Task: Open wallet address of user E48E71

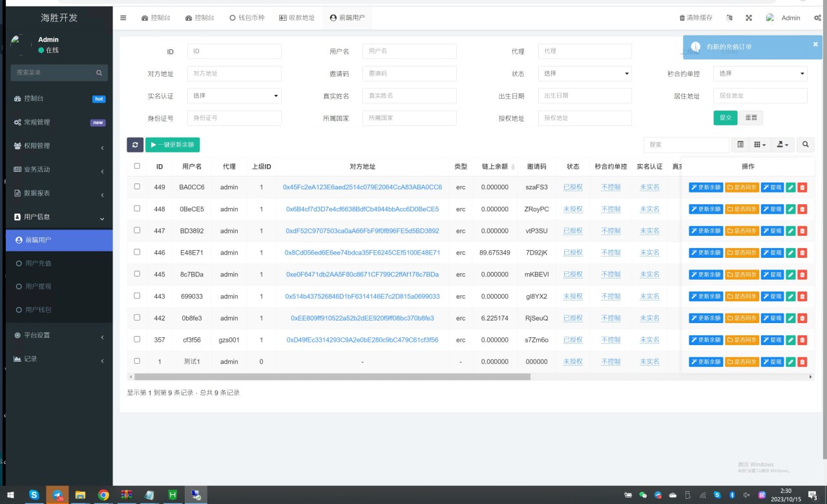Action: point(362,253)
